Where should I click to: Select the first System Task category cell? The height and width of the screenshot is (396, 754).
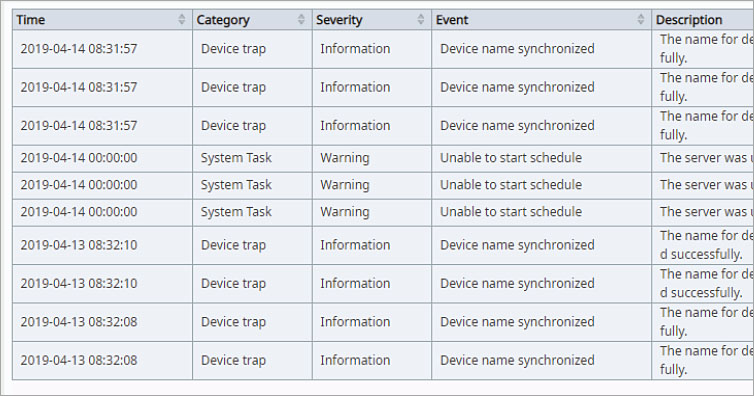(252, 158)
